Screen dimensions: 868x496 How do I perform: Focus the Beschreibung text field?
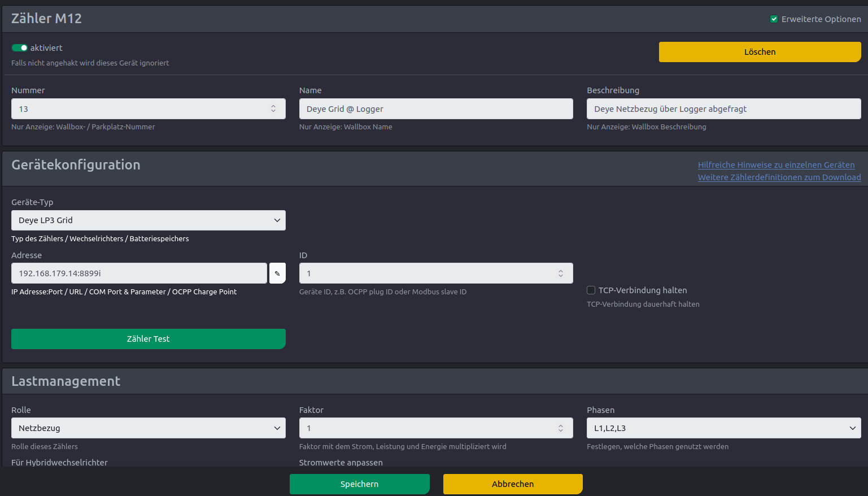point(723,109)
